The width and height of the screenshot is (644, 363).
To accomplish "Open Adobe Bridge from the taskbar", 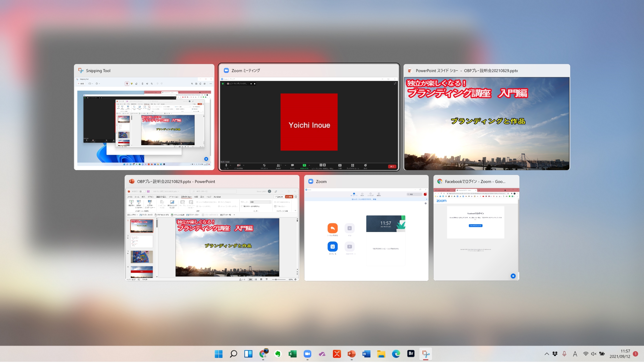I will click(x=411, y=353).
